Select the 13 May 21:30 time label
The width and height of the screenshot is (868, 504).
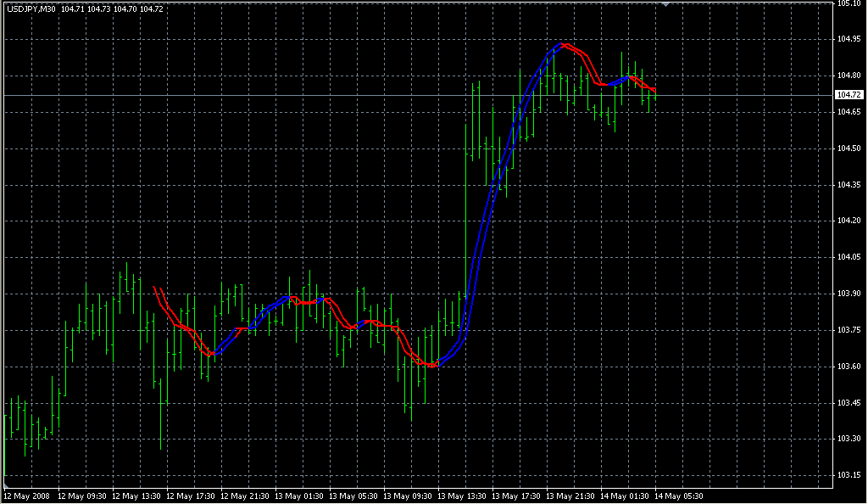(571, 496)
